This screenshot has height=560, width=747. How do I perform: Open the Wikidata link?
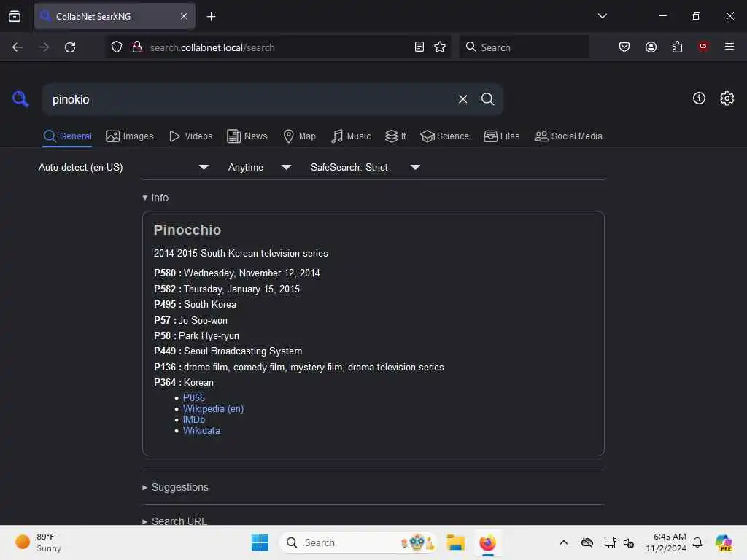[201, 430]
